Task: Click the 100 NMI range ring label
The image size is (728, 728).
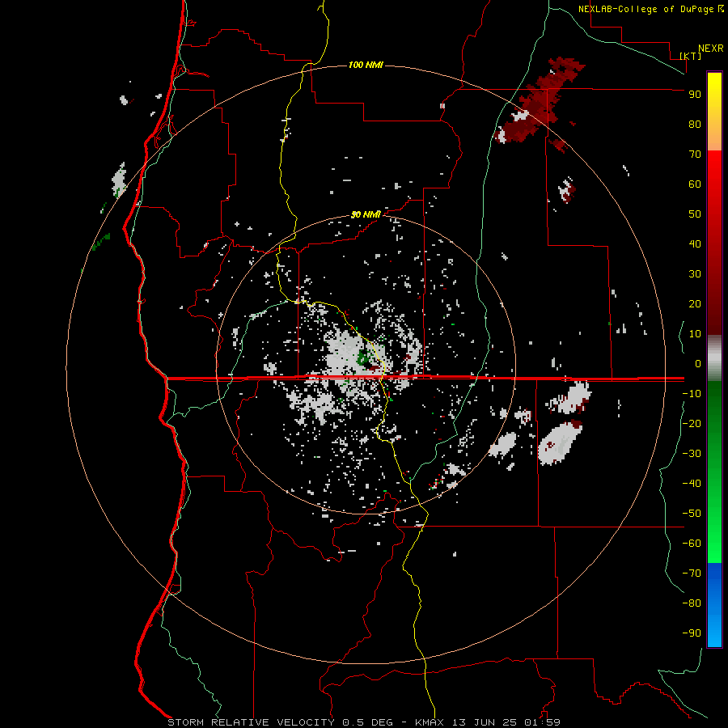Action: click(x=366, y=65)
